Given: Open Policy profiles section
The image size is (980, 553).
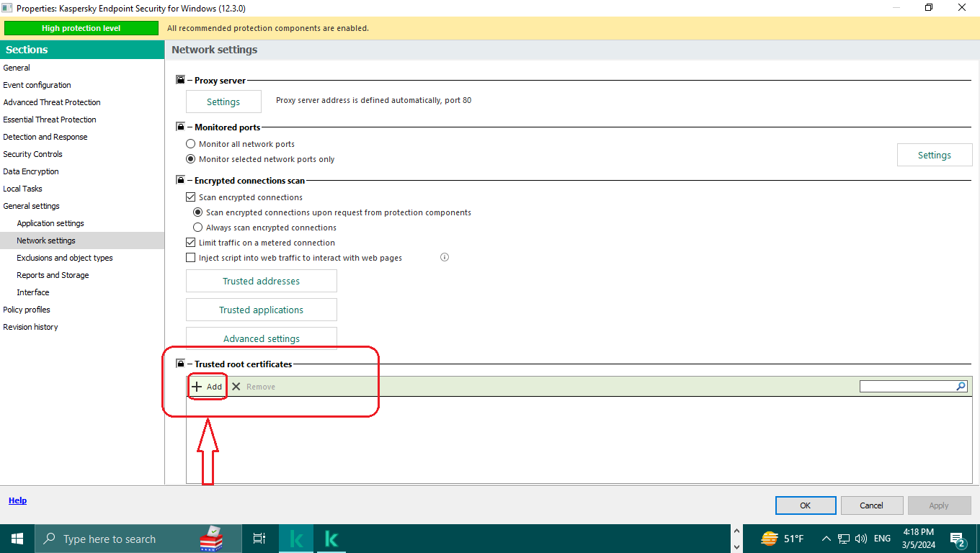Looking at the screenshot, I should 82,310.
